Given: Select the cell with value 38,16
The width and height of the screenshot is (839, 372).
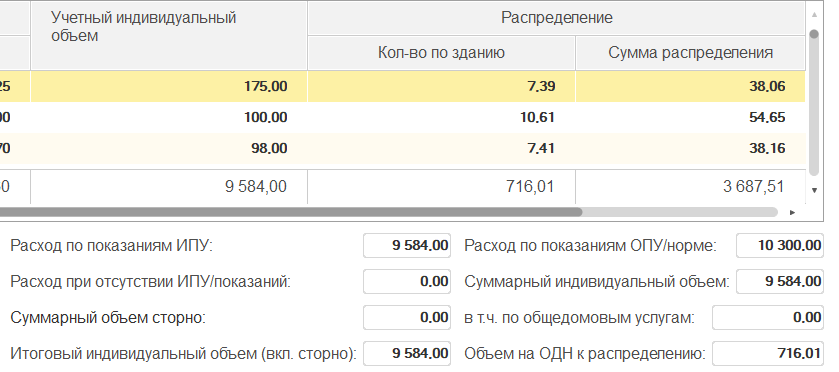Looking at the screenshot, I should 690,148.
